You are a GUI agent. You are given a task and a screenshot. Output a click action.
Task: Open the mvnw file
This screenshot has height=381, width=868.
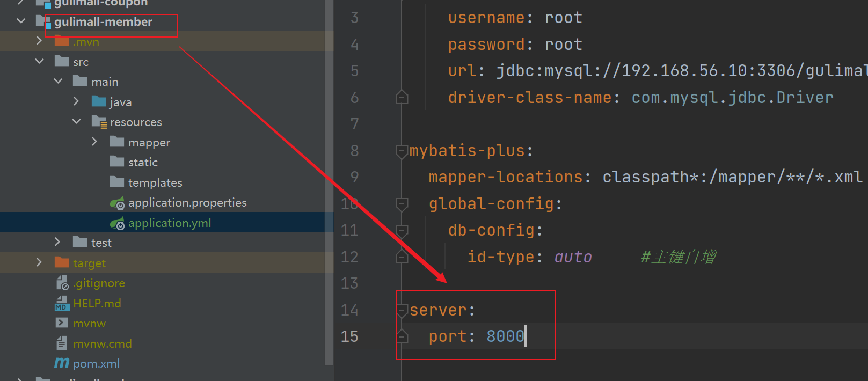click(x=90, y=324)
